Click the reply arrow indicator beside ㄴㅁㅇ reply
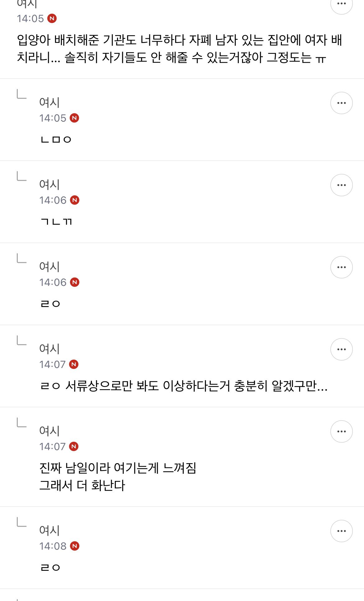 [x=21, y=94]
